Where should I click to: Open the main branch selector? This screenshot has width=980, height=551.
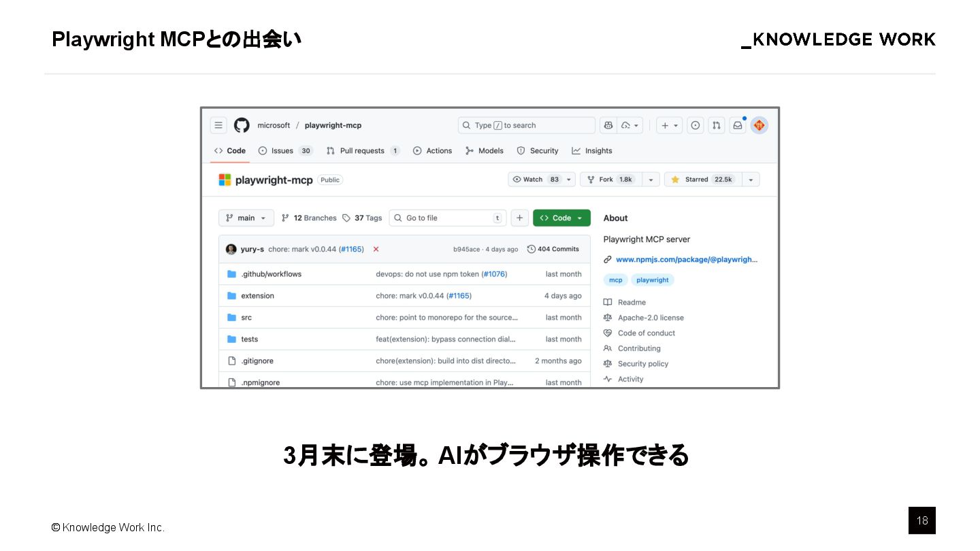pyautogui.click(x=246, y=218)
